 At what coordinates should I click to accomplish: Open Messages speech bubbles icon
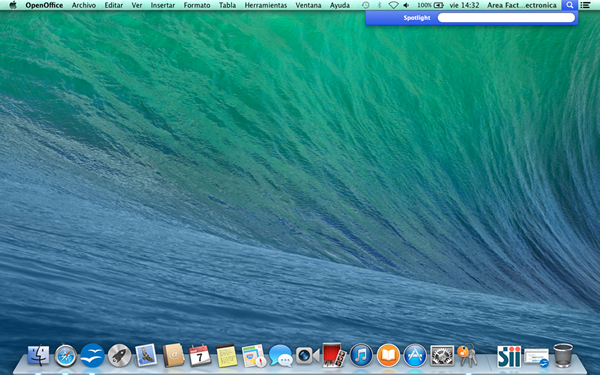[x=280, y=355]
